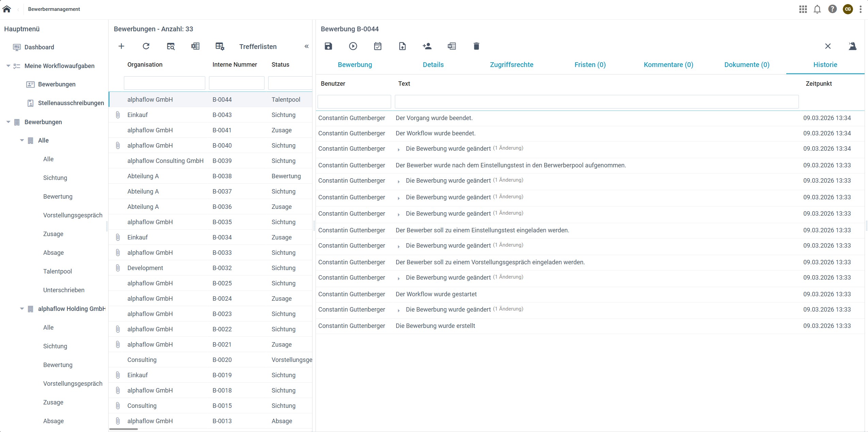The width and height of the screenshot is (868, 432).
Task: Collapse the Meine Workflowaufgaben tree node
Action: pyautogui.click(x=8, y=66)
